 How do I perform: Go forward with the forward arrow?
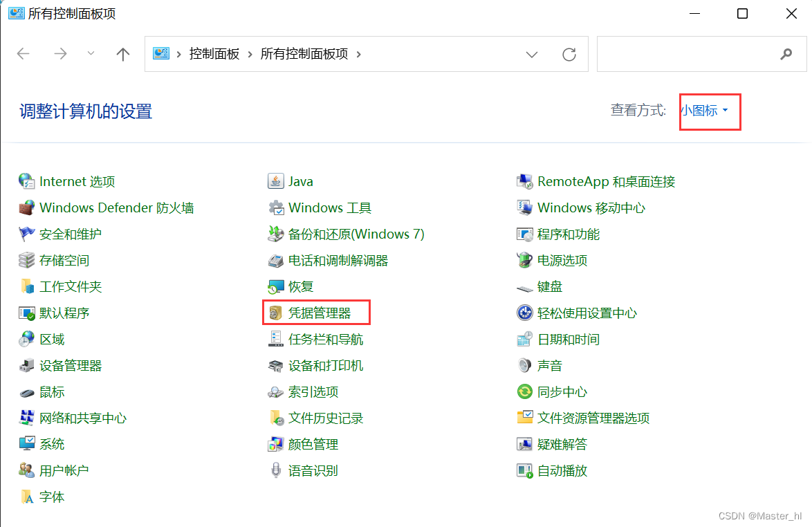point(61,53)
